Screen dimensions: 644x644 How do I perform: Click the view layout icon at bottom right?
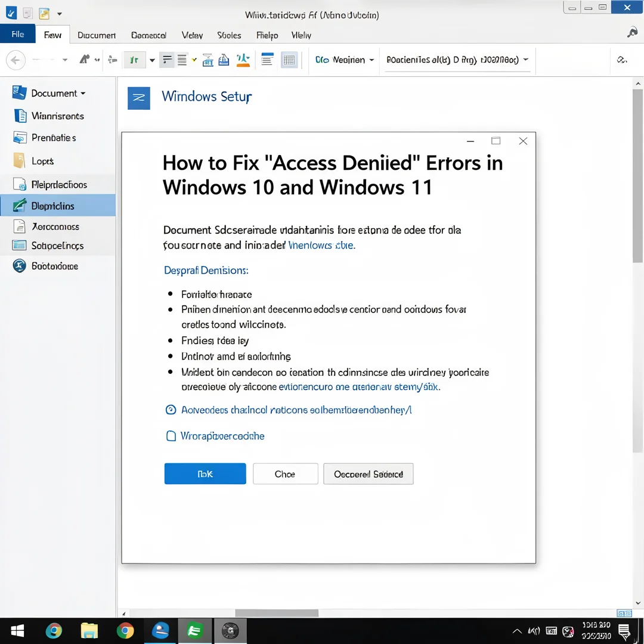(624, 613)
